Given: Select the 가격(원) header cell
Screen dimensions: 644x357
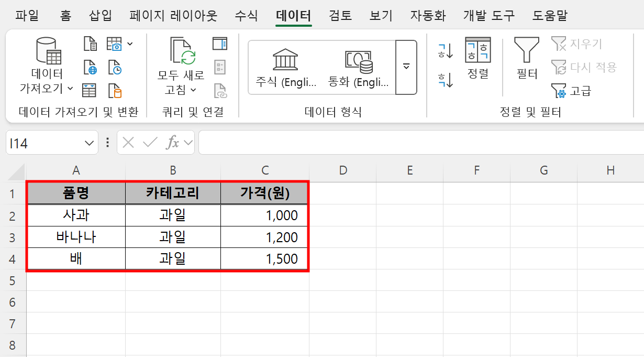Looking at the screenshot, I should tap(264, 193).
